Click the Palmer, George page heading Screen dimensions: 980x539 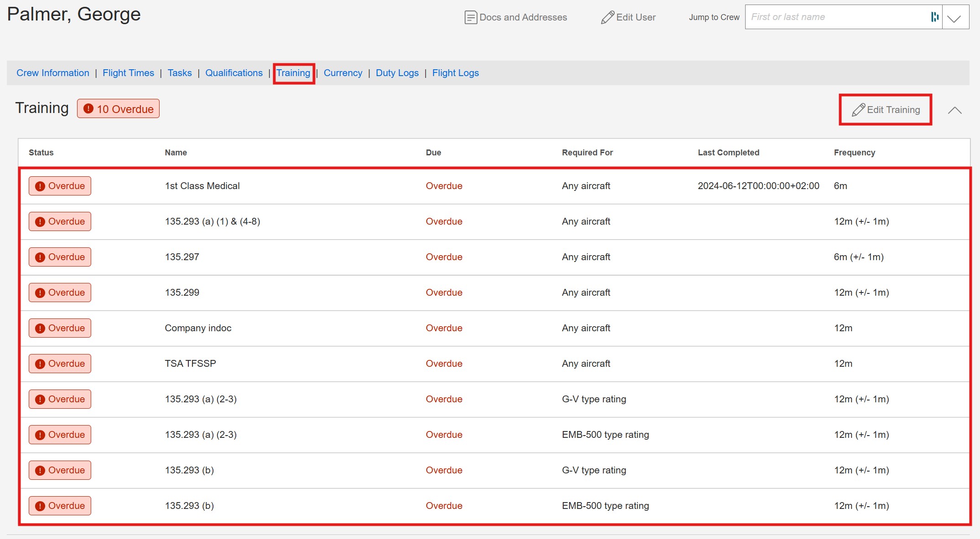pos(74,15)
